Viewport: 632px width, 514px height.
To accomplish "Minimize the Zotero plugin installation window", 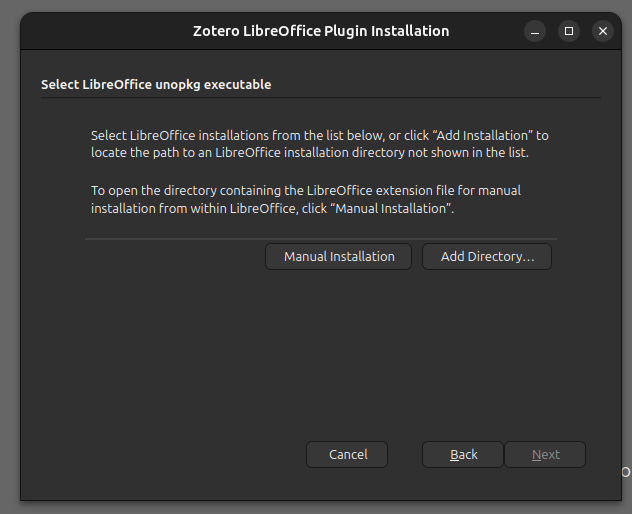I will (535, 31).
